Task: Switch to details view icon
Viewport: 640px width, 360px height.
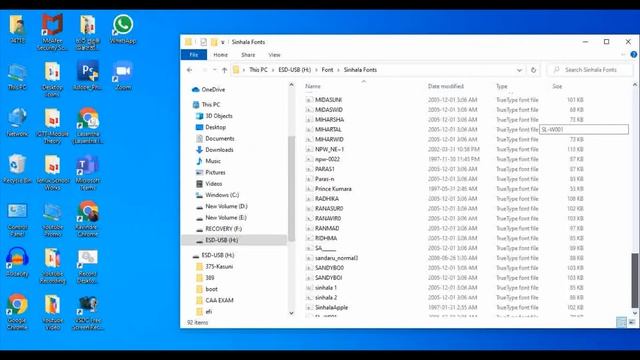Action: click(621, 322)
